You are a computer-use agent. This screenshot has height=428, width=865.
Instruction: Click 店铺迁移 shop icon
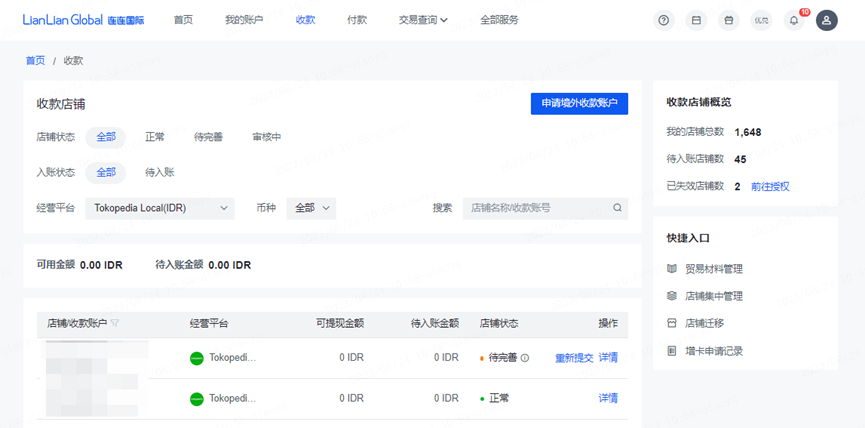[671, 323]
